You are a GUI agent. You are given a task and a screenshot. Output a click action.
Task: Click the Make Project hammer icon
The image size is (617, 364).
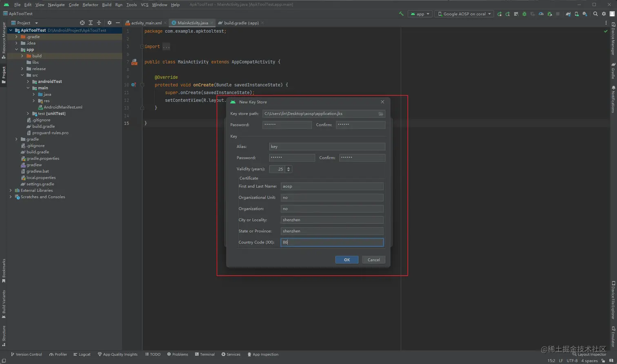click(x=401, y=14)
